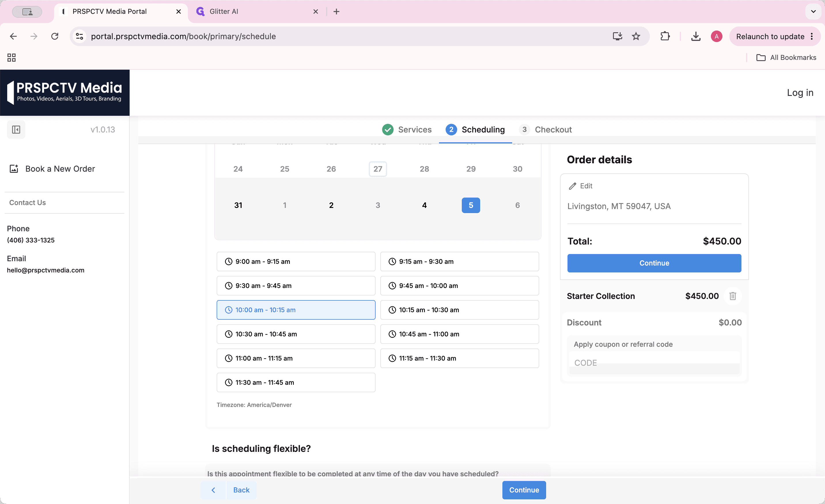Click the blue Continue in Order details
825x504 pixels.
pyautogui.click(x=654, y=263)
